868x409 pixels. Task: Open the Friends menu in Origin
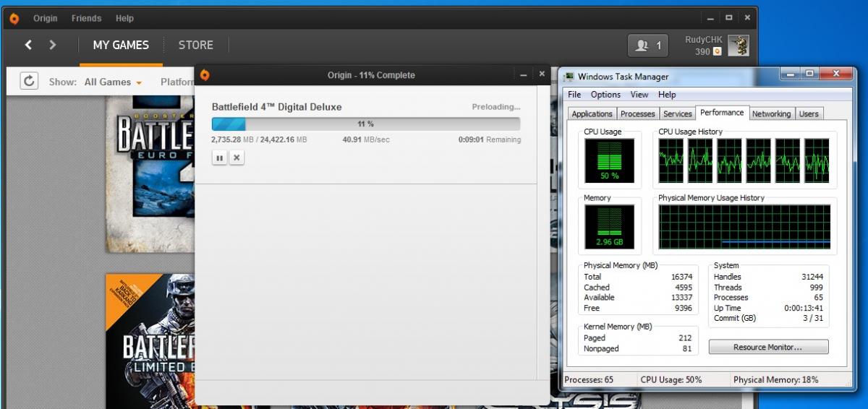86,18
